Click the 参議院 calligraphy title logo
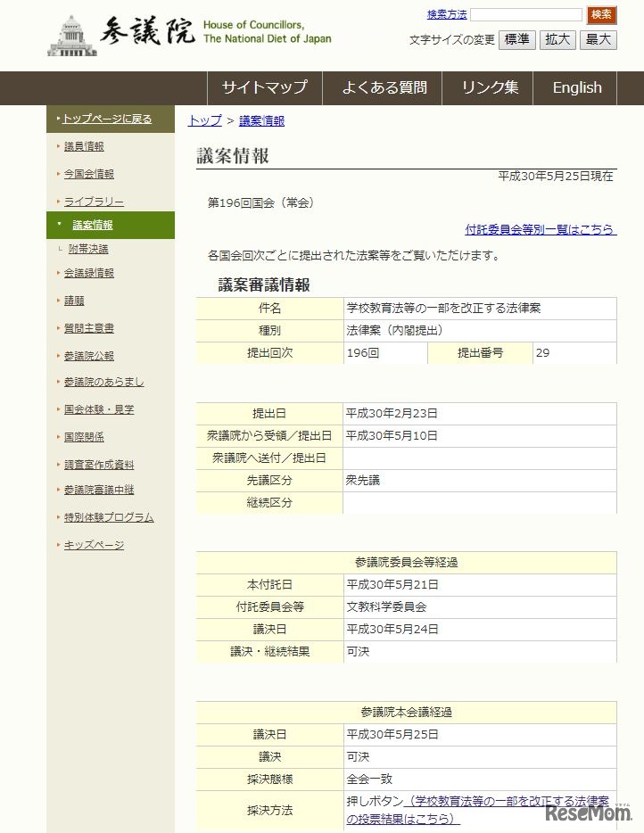The width and height of the screenshot is (644, 833). (x=147, y=31)
